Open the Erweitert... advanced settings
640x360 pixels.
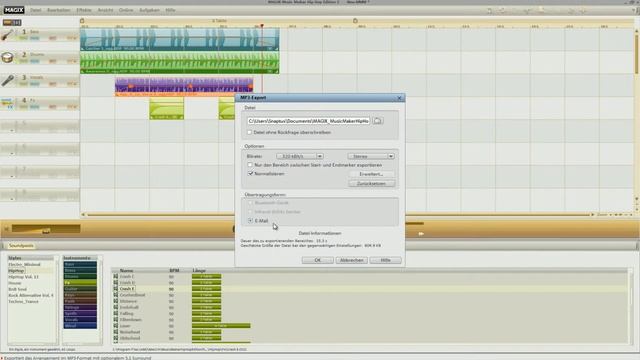pos(371,174)
